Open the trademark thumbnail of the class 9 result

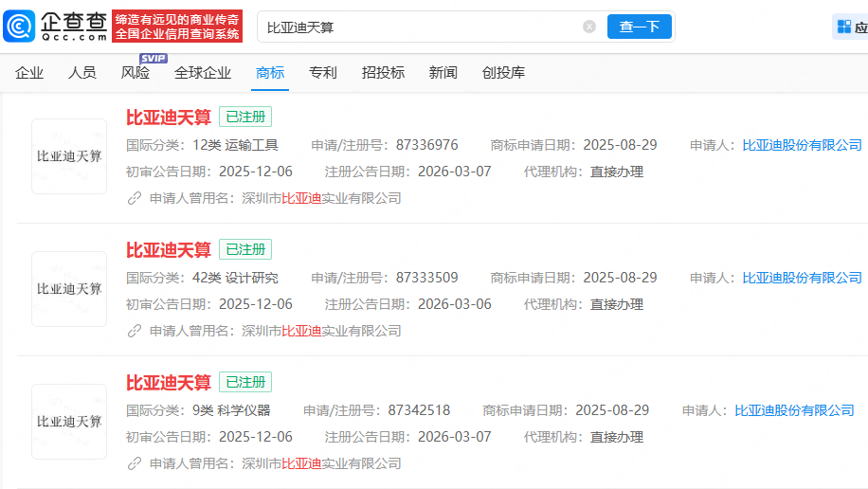(x=69, y=422)
